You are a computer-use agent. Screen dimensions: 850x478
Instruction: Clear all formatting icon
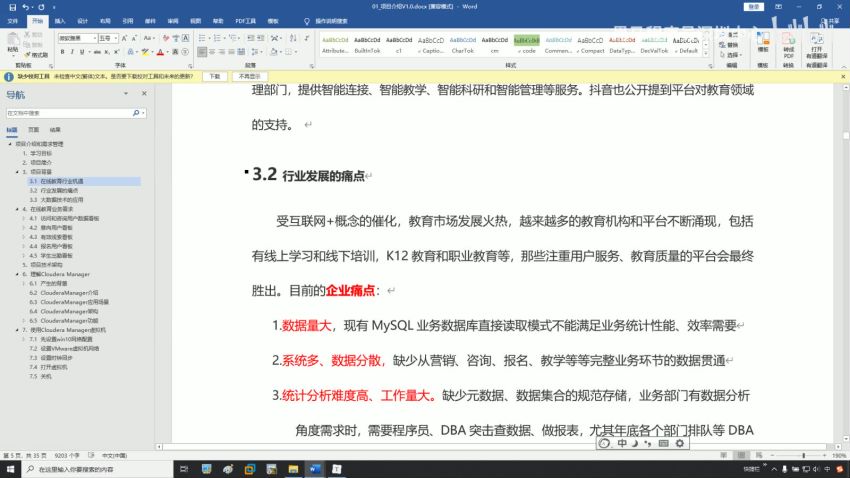coord(166,38)
